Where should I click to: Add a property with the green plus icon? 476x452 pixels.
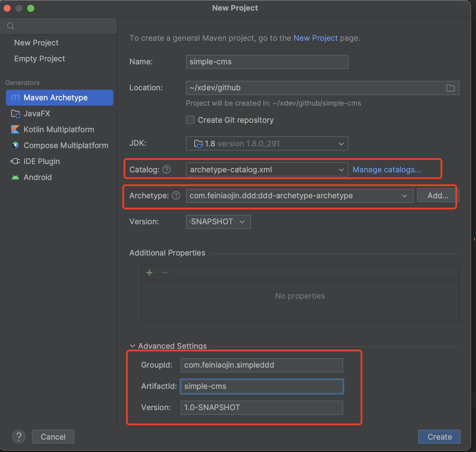click(149, 273)
